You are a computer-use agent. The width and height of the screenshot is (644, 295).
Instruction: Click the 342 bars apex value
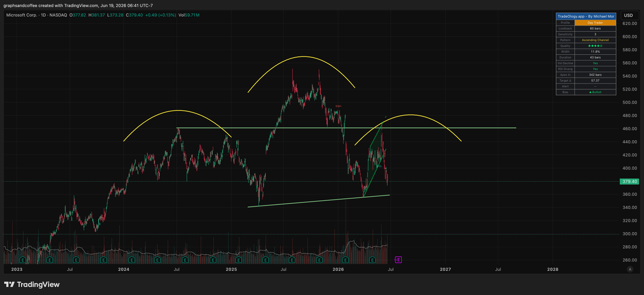pyautogui.click(x=595, y=75)
